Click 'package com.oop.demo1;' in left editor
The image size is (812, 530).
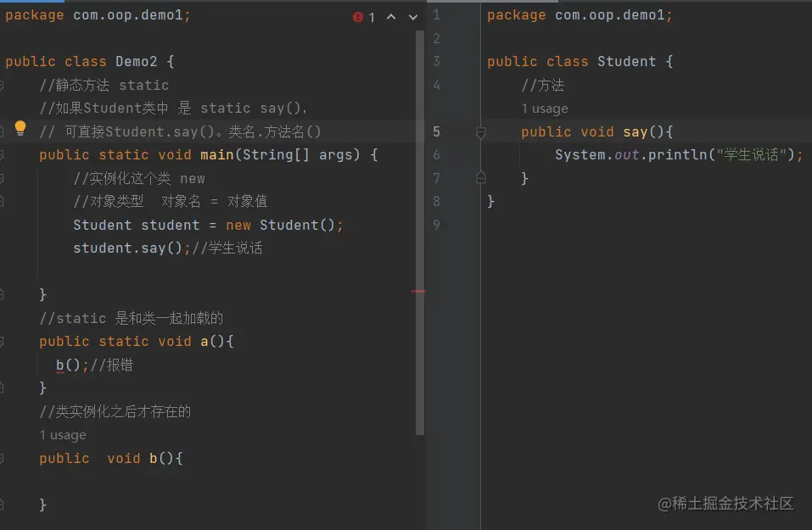pos(98,15)
